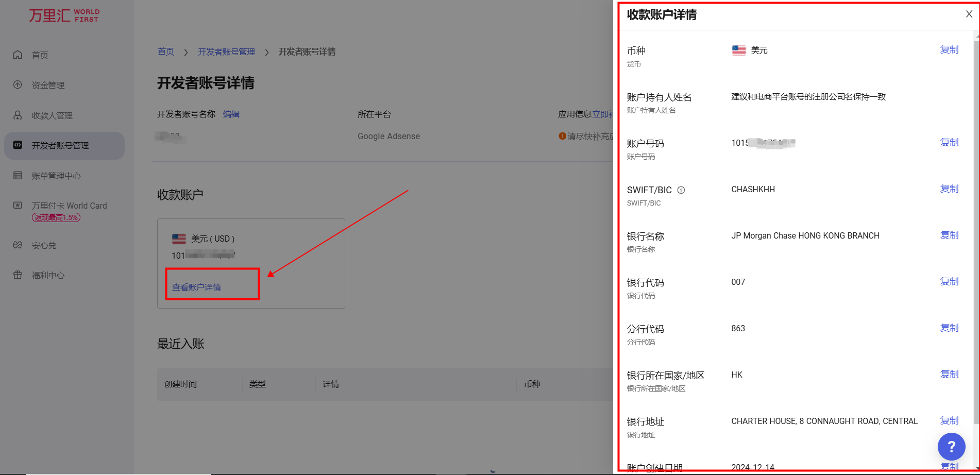Image resolution: width=980 pixels, height=475 pixels.
Task: Click the 开发者账号管理 code icon
Action: 18,145
